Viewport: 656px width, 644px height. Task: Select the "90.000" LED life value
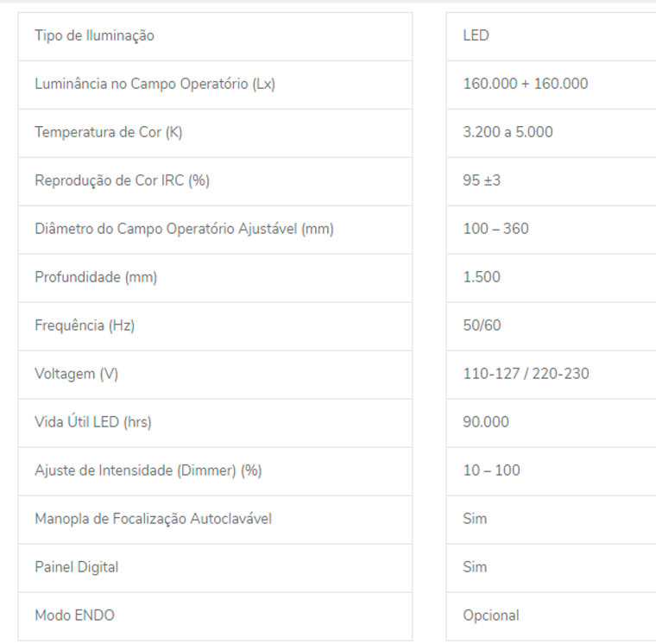tap(486, 423)
